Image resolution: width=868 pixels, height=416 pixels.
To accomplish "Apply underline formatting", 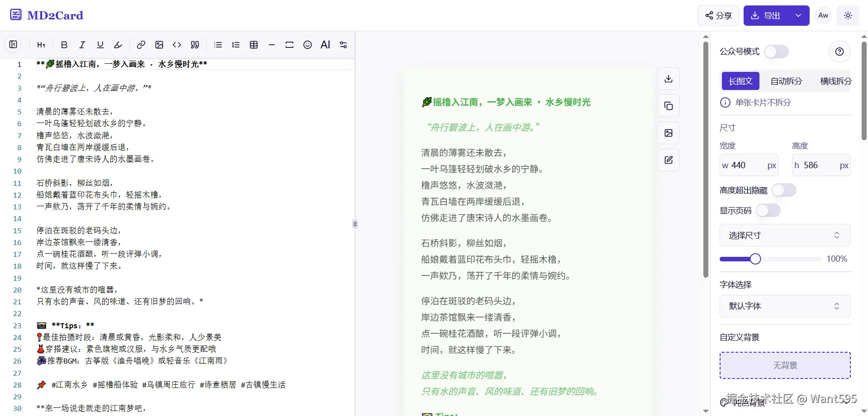I will click(100, 45).
